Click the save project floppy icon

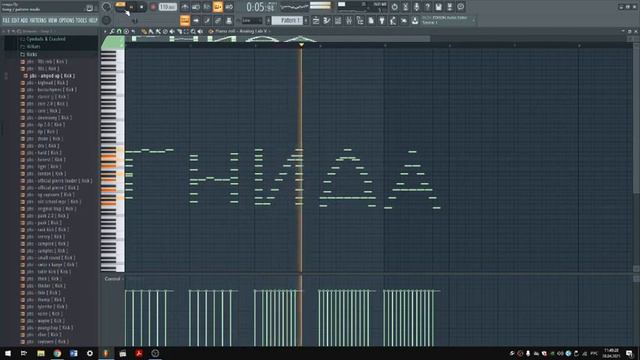pyautogui.click(x=438, y=7)
